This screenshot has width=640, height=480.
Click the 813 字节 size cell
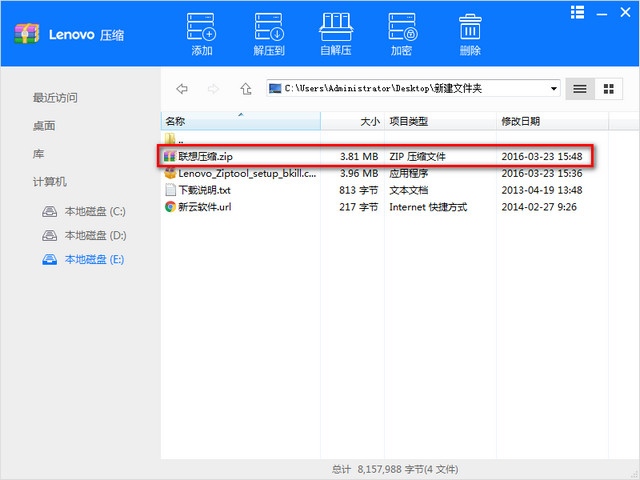coord(358,190)
